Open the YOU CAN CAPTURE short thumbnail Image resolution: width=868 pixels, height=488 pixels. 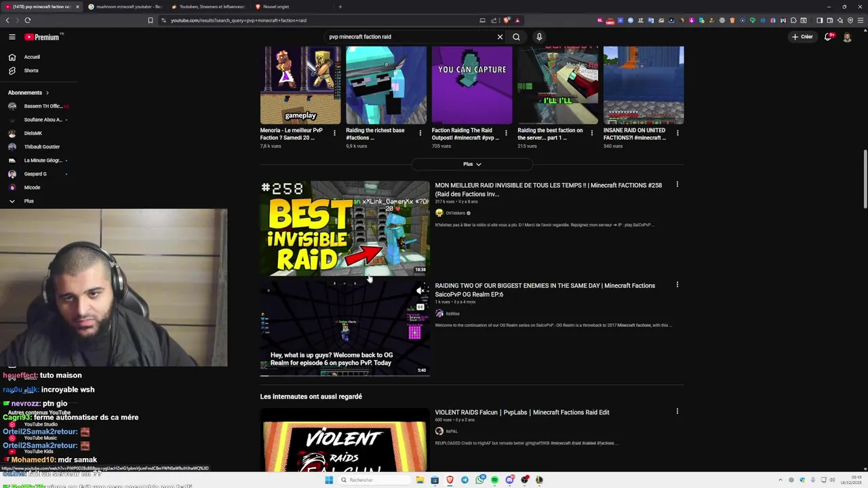[472, 85]
